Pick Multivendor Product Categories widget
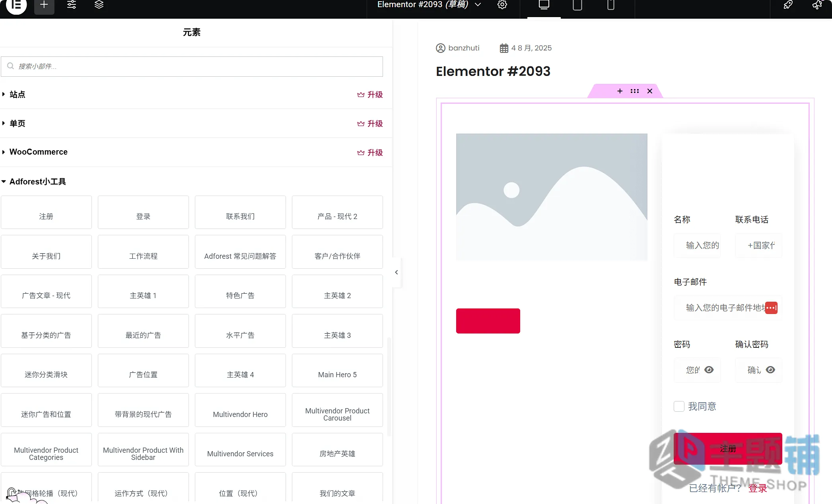The width and height of the screenshot is (832, 504). 46,450
